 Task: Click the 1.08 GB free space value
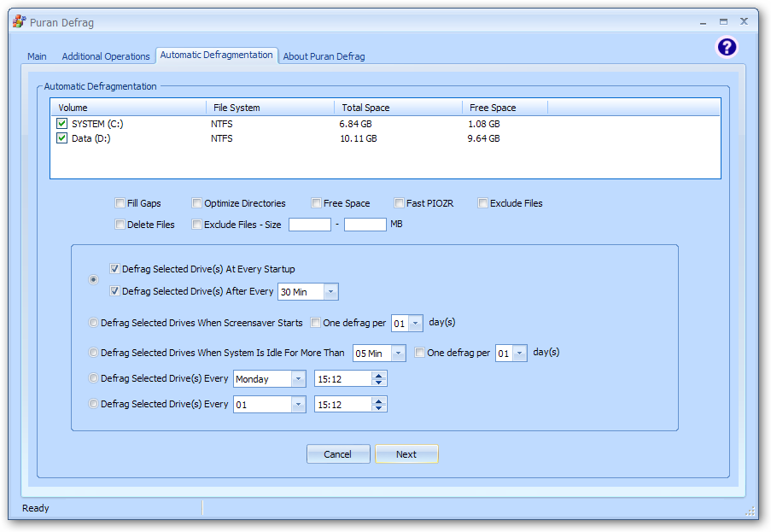(x=484, y=124)
